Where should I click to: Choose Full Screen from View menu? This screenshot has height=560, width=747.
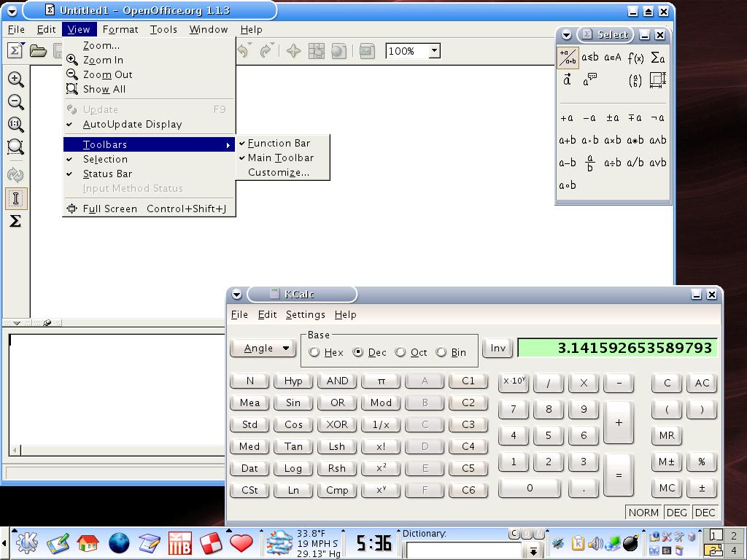[x=109, y=209]
